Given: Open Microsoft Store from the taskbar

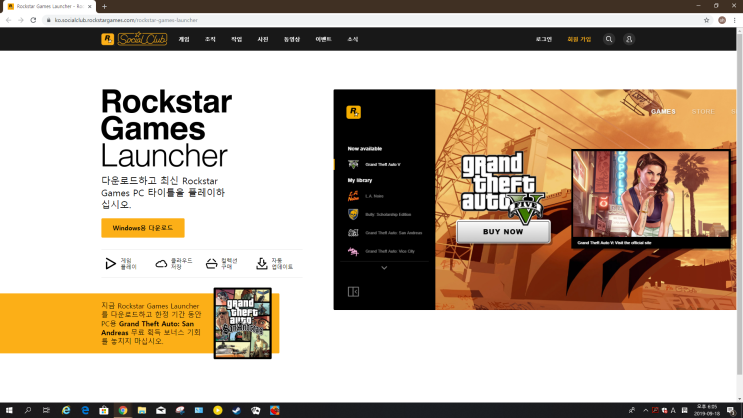Looking at the screenshot, I should click(x=104, y=410).
